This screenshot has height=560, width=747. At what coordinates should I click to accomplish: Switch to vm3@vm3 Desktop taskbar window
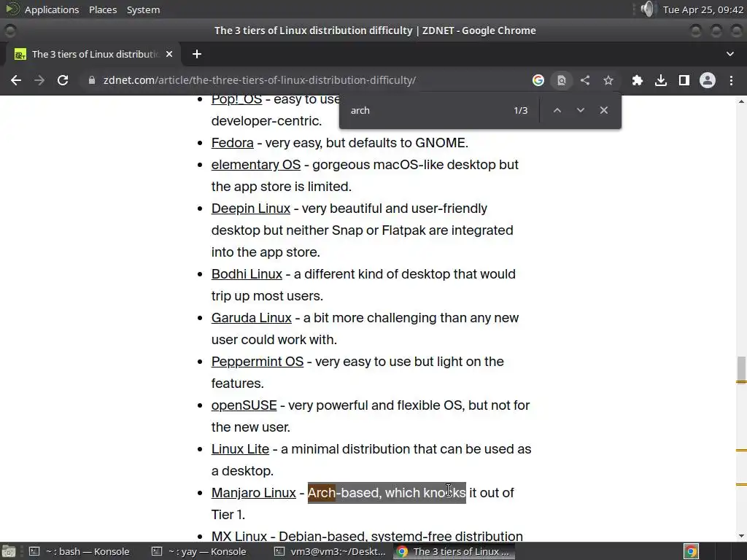(x=330, y=551)
